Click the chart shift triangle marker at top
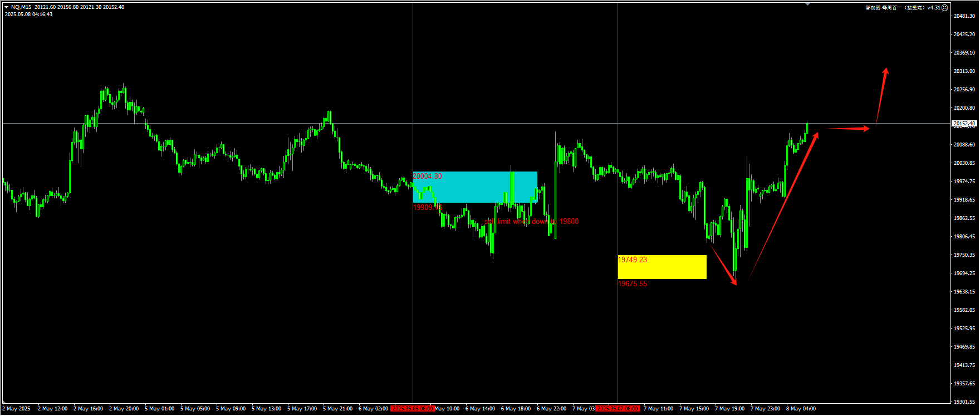 pos(807,4)
